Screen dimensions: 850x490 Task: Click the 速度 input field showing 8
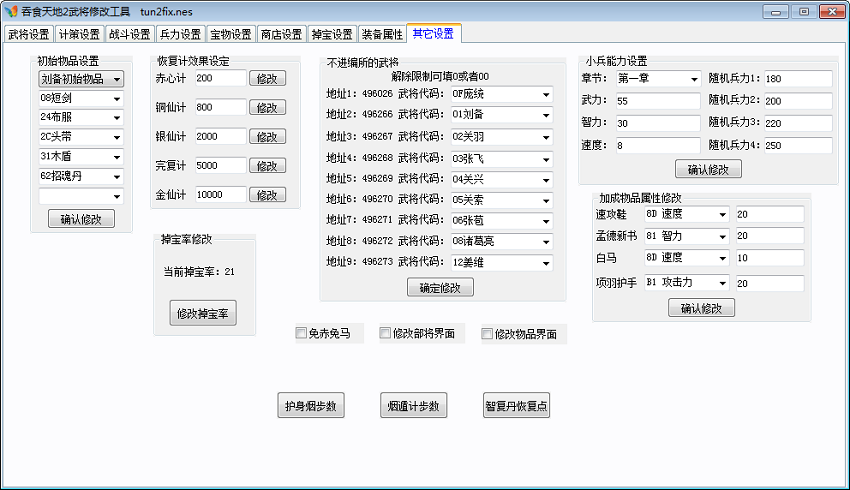pyautogui.click(x=658, y=145)
